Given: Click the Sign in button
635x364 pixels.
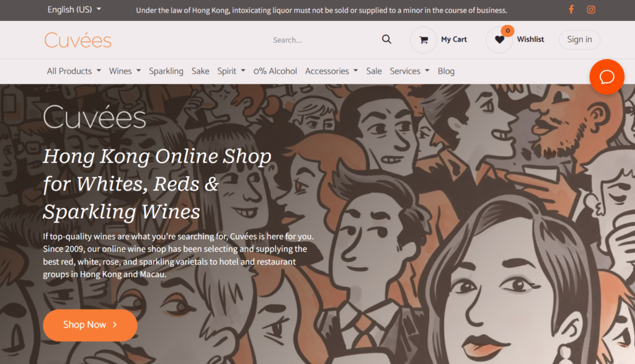Looking at the screenshot, I should click(579, 40).
